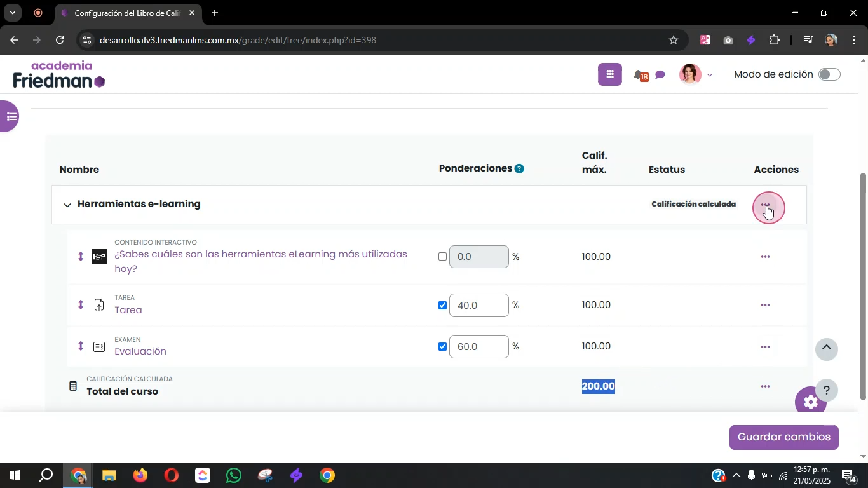Click the Evaluación quiz icon

point(99,347)
